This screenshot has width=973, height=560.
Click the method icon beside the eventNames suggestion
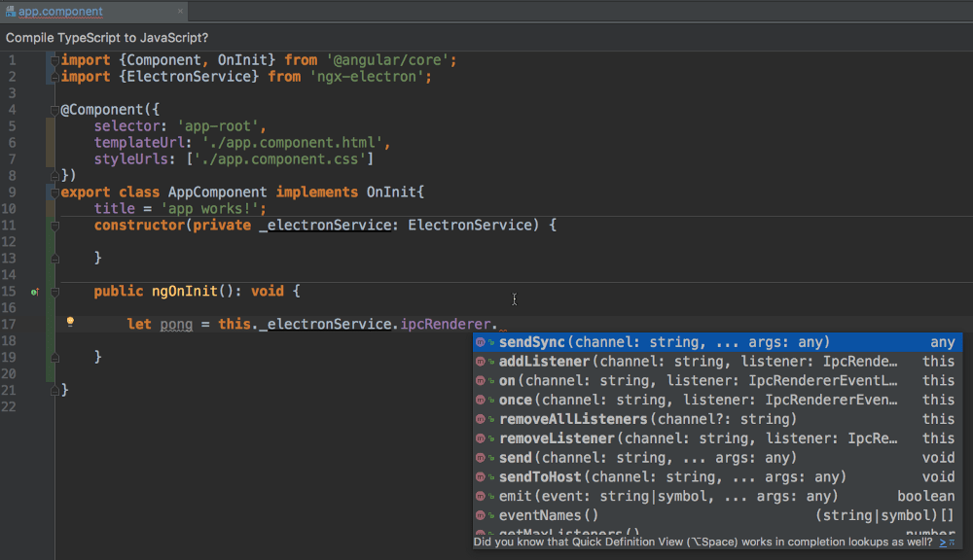click(x=482, y=515)
